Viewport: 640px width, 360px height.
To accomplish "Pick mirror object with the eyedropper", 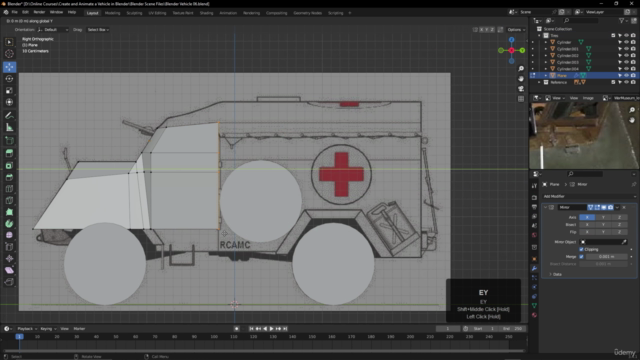I will 624,242.
